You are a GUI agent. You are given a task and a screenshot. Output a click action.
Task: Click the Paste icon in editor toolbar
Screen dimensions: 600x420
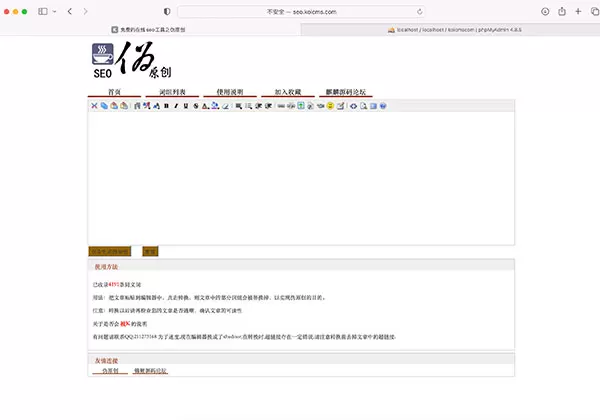click(x=114, y=106)
